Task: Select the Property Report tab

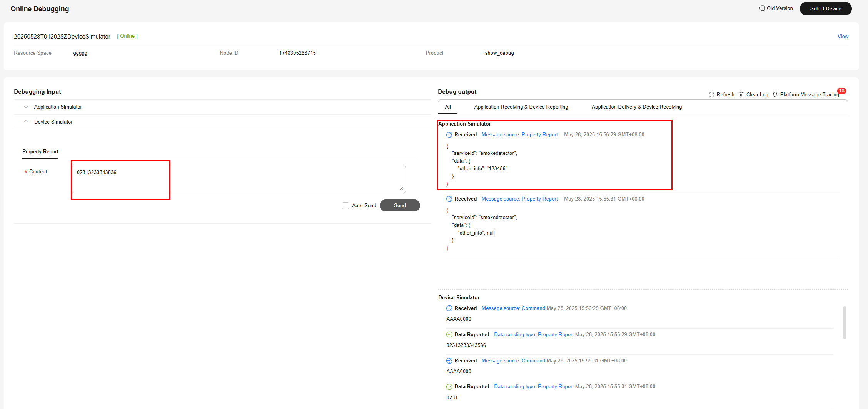Action: click(x=40, y=152)
